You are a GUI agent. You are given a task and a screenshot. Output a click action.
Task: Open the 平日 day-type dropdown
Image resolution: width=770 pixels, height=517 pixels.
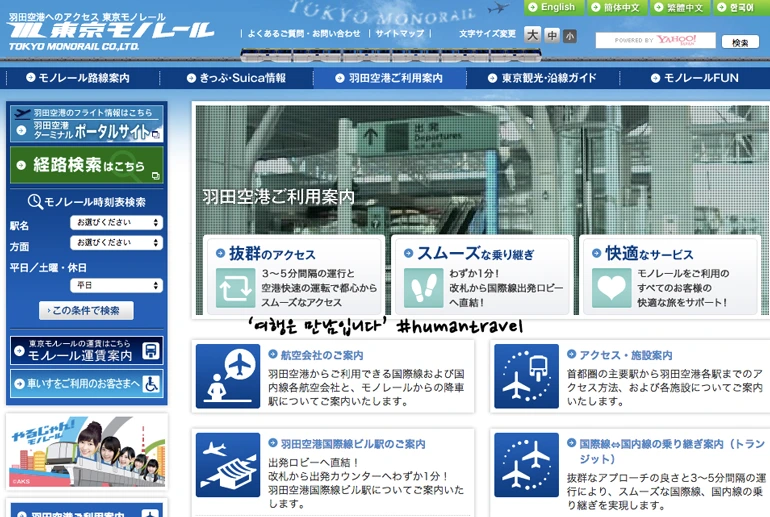[x=116, y=285]
